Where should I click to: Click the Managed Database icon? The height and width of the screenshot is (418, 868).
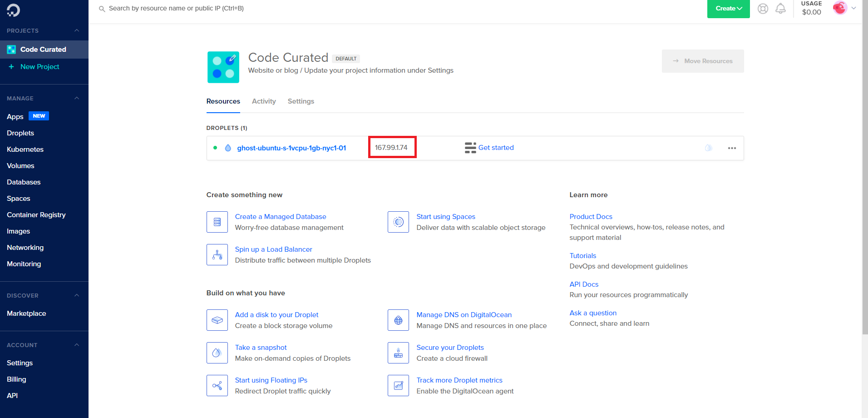[217, 222]
